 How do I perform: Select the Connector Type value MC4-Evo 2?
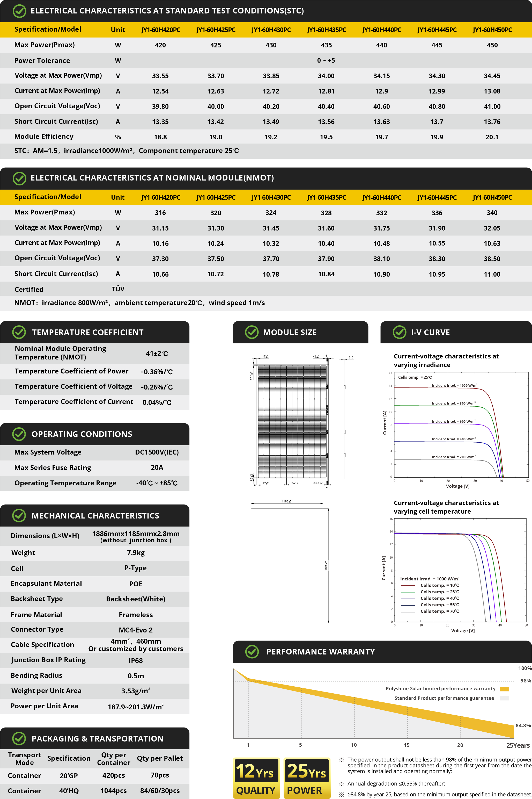pos(136,630)
